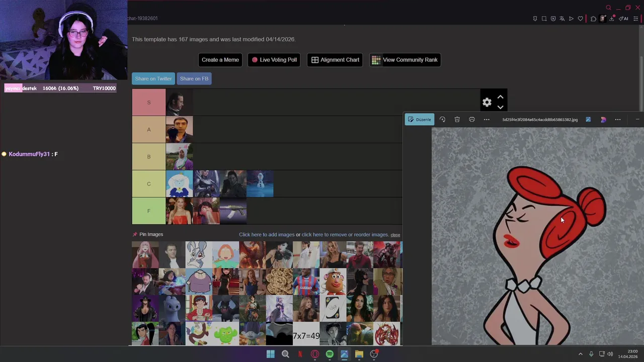
Task: Open photo viewer rightmost ellipsis menu
Action: [x=618, y=120]
